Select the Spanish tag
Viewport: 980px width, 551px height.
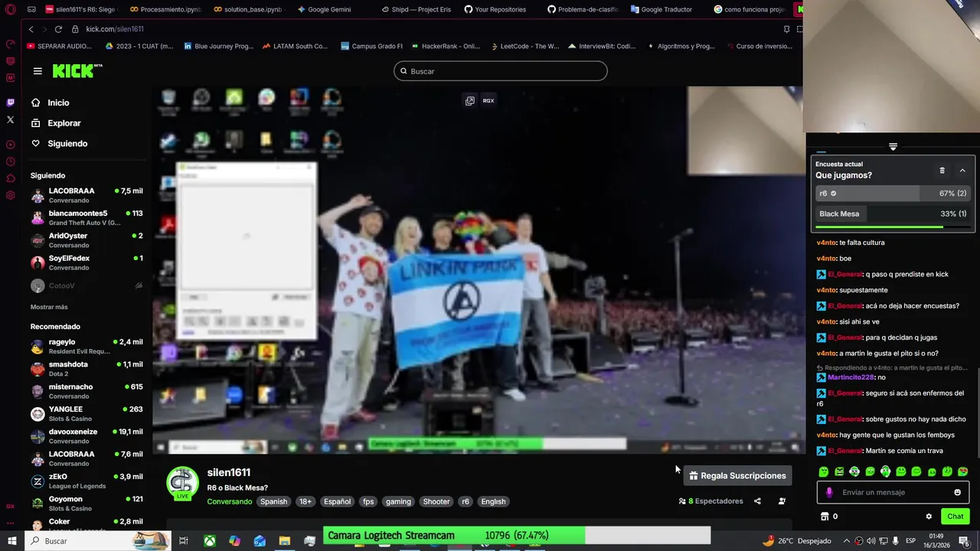[273, 502]
